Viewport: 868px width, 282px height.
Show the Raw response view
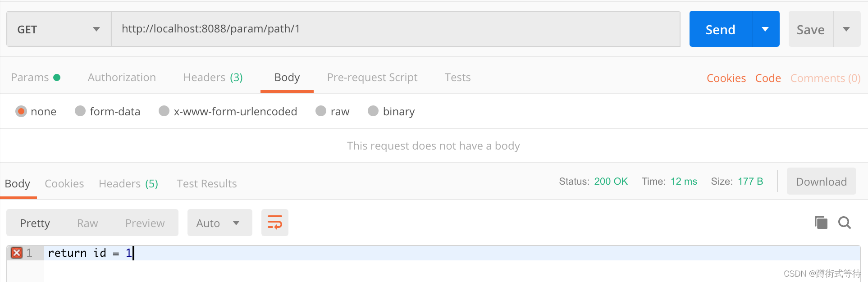coord(87,223)
